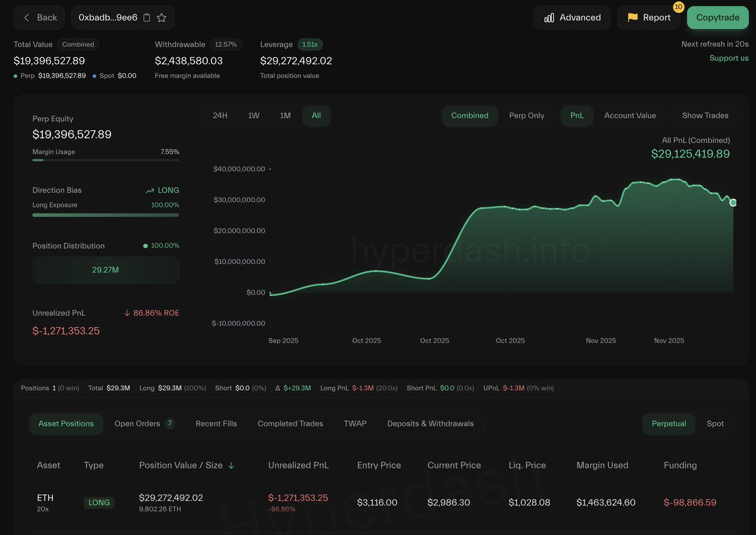Switch chart to Combined view
The image size is (756, 535).
tap(470, 115)
